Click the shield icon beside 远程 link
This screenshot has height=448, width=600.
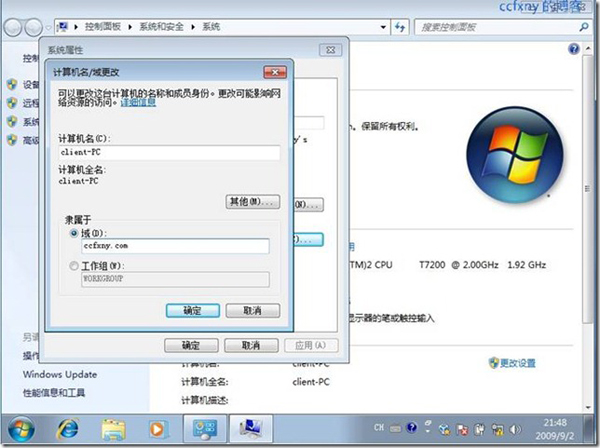click(x=12, y=103)
